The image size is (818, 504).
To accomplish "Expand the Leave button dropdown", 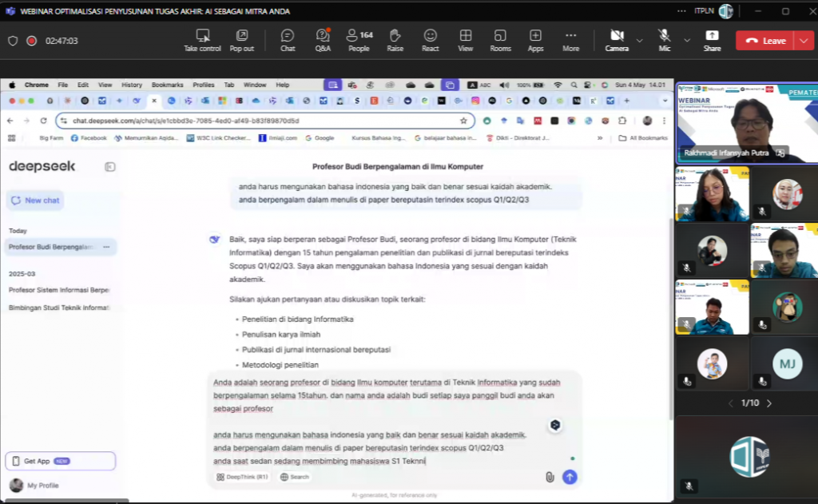I will (x=804, y=41).
